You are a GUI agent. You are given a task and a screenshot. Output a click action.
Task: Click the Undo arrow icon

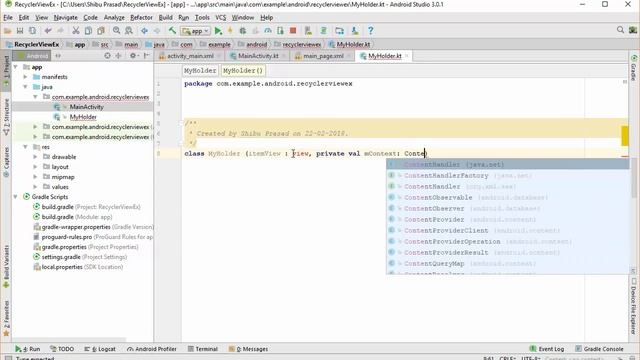coord(48,31)
